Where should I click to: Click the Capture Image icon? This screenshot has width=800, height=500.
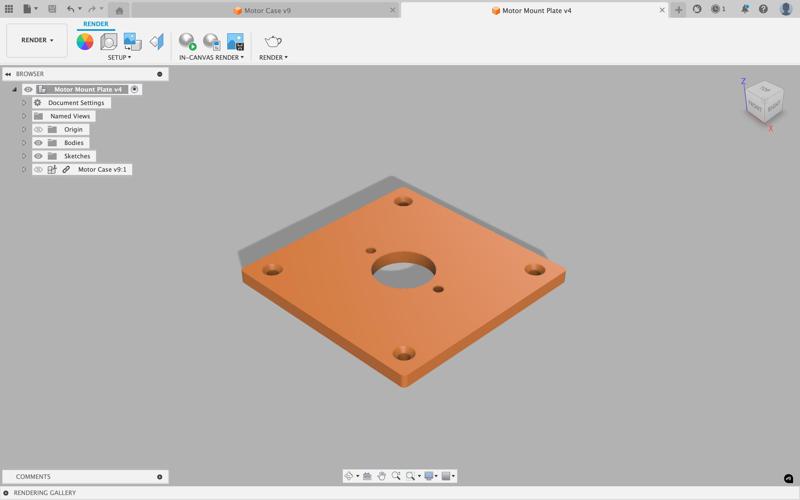(x=235, y=42)
